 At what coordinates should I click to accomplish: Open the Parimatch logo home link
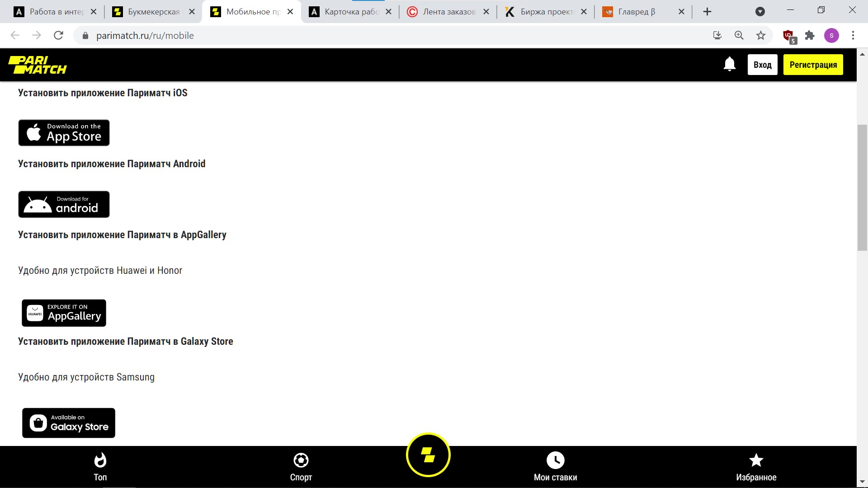pyautogui.click(x=38, y=65)
